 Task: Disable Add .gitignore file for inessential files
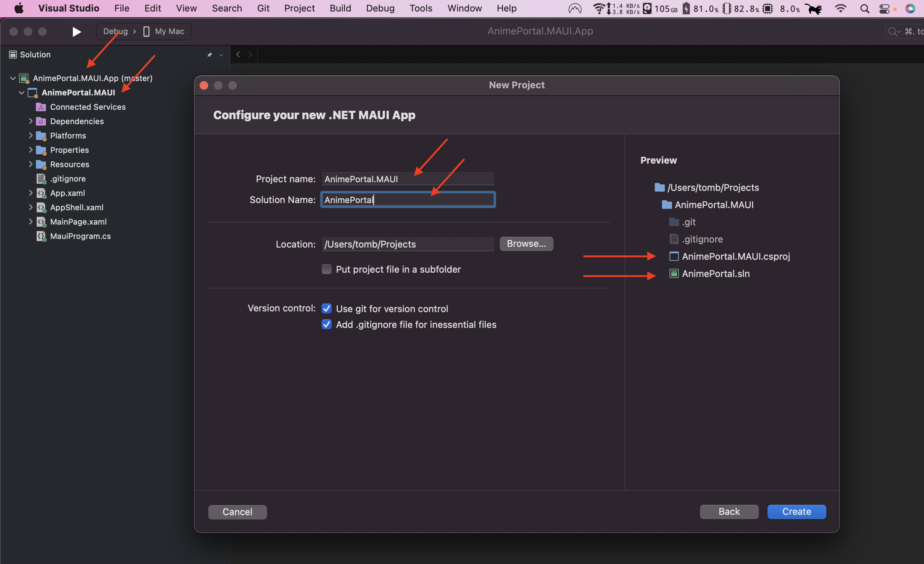coord(326,325)
